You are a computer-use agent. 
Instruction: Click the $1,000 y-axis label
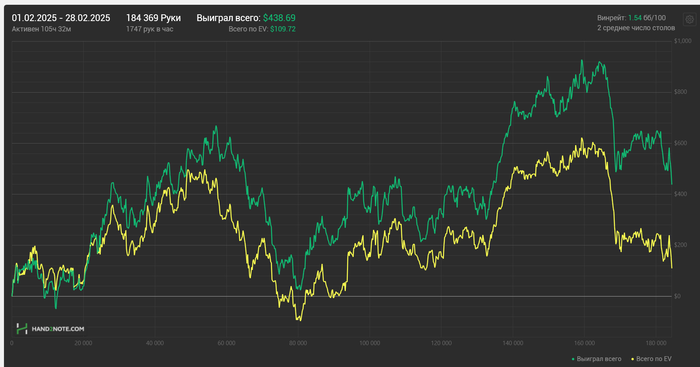683,41
